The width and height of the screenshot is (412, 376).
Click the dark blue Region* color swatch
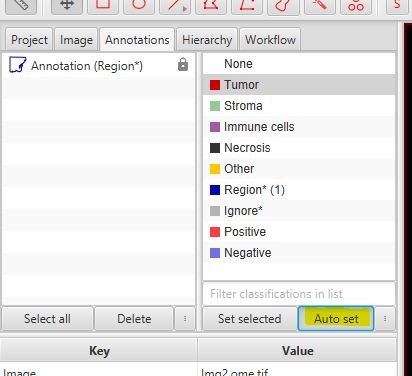coord(215,190)
